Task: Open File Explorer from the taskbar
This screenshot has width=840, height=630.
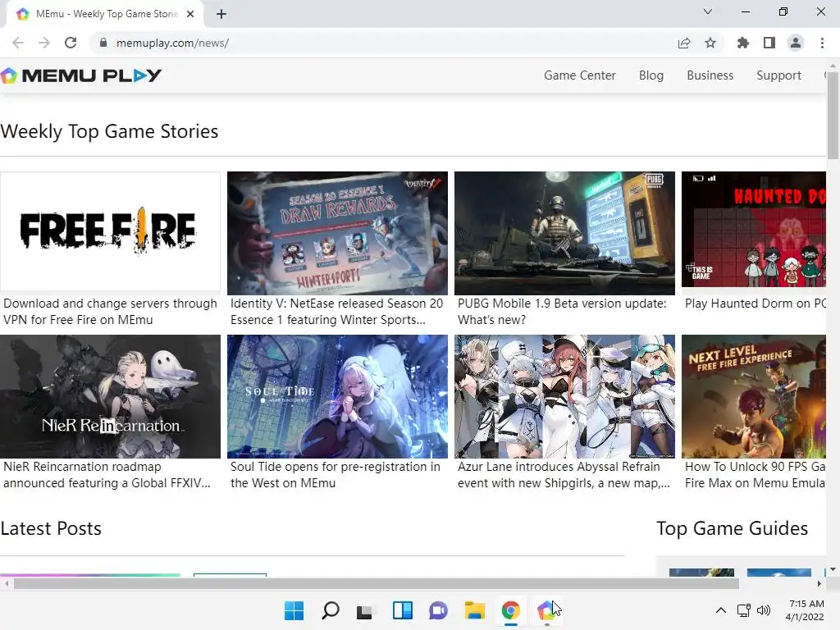Action: [x=475, y=610]
